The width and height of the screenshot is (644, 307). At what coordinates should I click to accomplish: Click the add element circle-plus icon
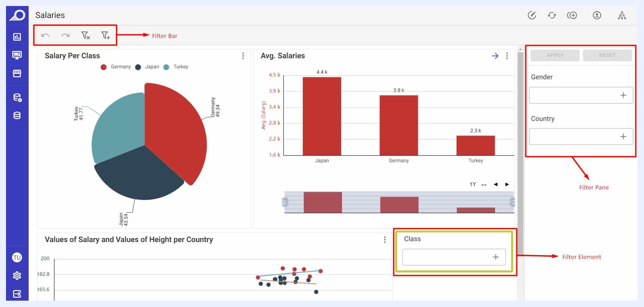coord(572,15)
